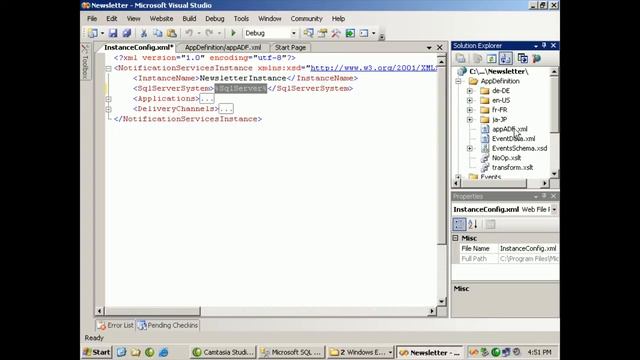
Task: Close the active editor document
Action: (440, 47)
